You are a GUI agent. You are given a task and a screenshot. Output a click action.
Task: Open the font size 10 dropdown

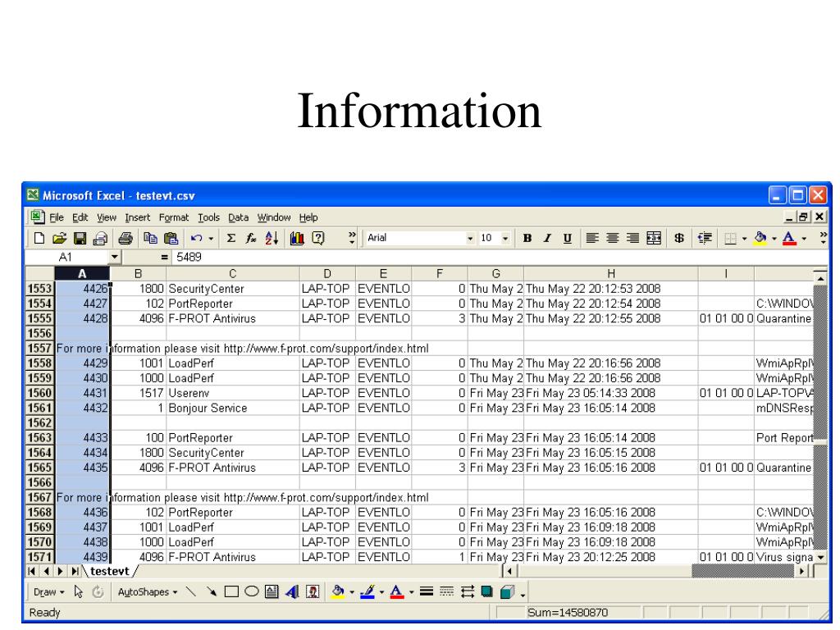[505, 239]
